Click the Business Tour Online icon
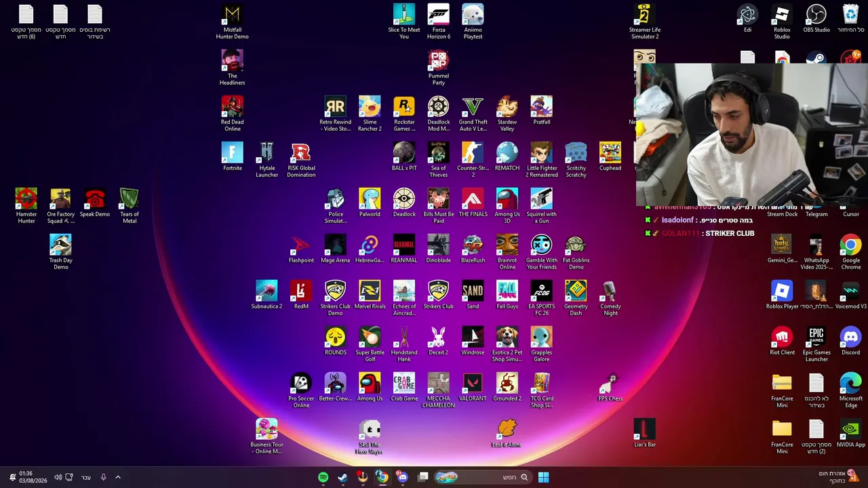This screenshot has height=488, width=868. pyautogui.click(x=267, y=436)
